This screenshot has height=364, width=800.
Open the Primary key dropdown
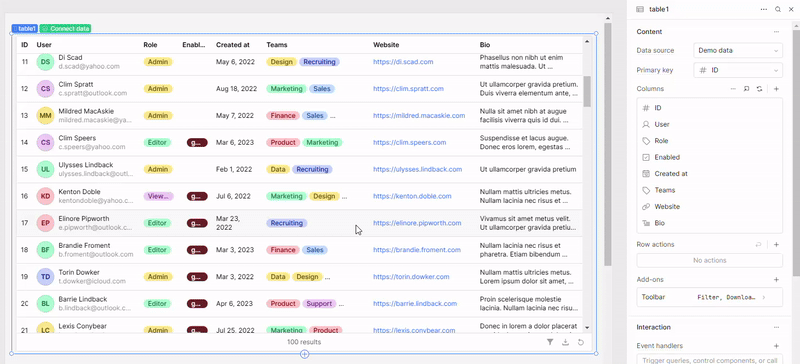click(738, 70)
